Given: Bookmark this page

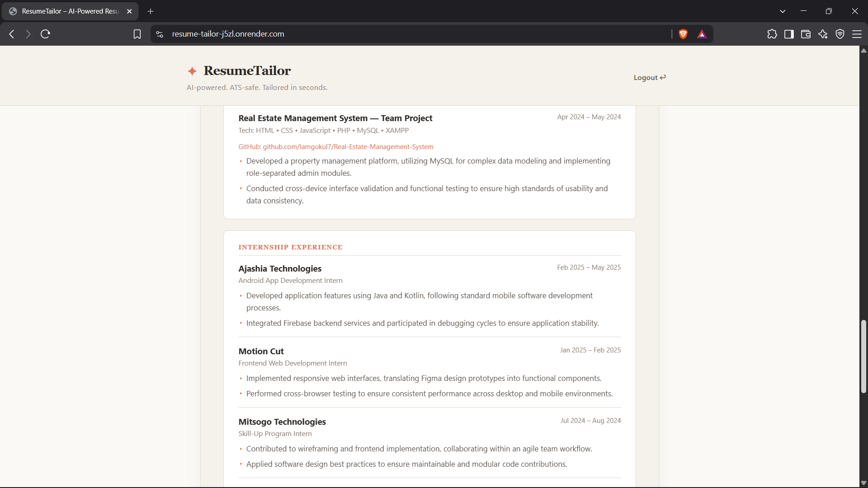Looking at the screenshot, I should pos(137,34).
